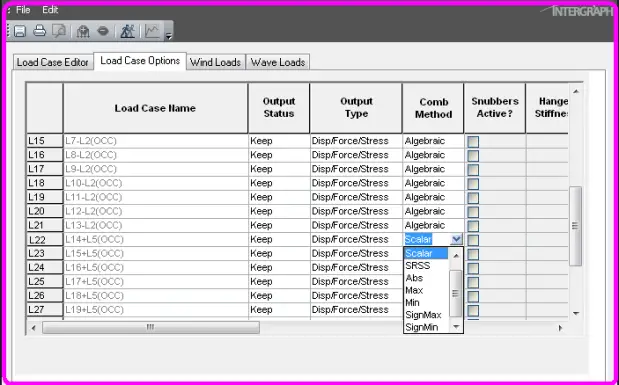Toggle Snubbers Active checkbox for row L26
The image size is (619, 385).
coord(473,296)
